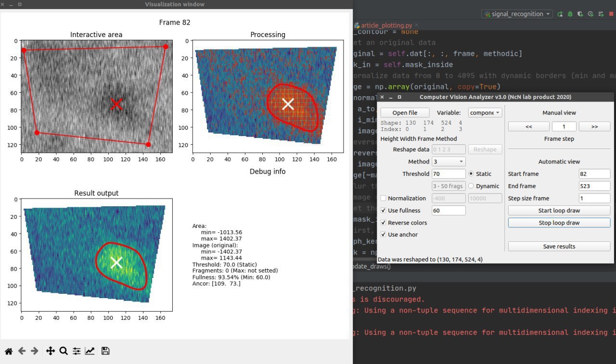The height and width of the screenshot is (364, 616).
Task: Click the Start frame field showing 82
Action: (x=594, y=174)
